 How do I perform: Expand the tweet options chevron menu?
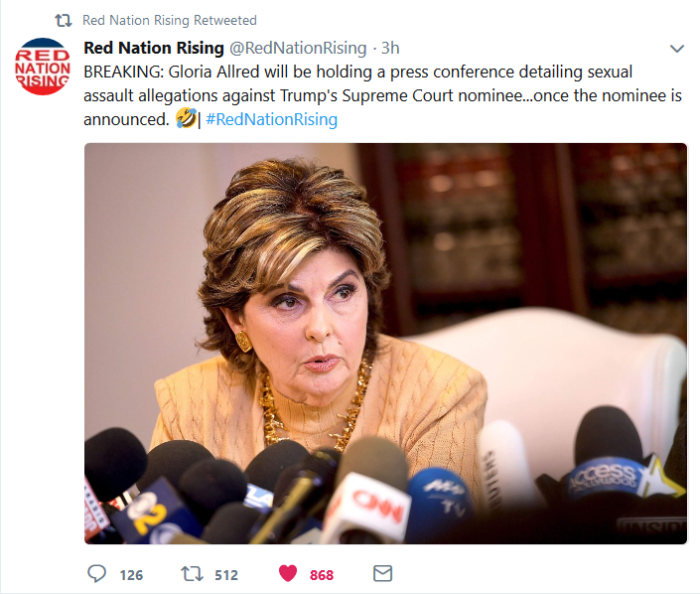click(x=677, y=49)
